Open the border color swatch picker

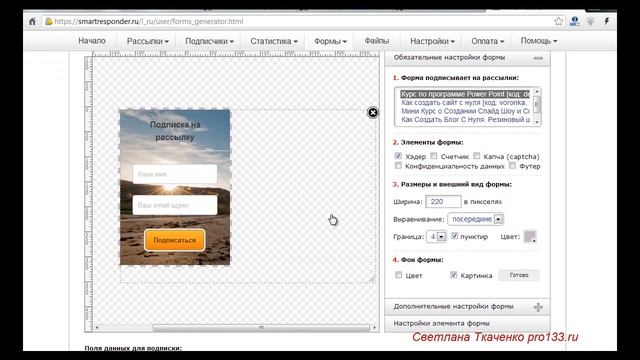pyautogui.click(x=530, y=237)
